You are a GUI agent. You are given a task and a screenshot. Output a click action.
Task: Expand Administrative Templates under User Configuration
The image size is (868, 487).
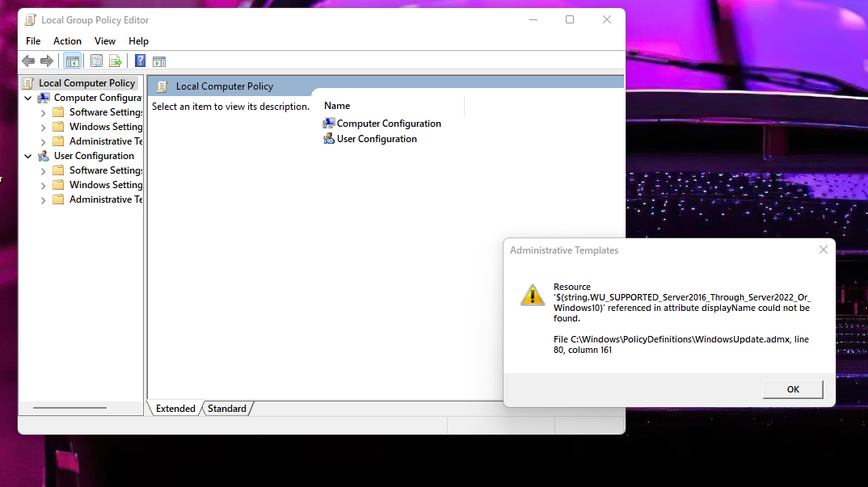tap(44, 200)
